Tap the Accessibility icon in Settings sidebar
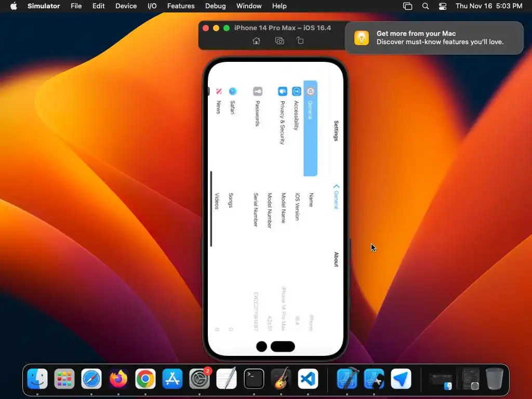532x399 pixels. tap(297, 91)
